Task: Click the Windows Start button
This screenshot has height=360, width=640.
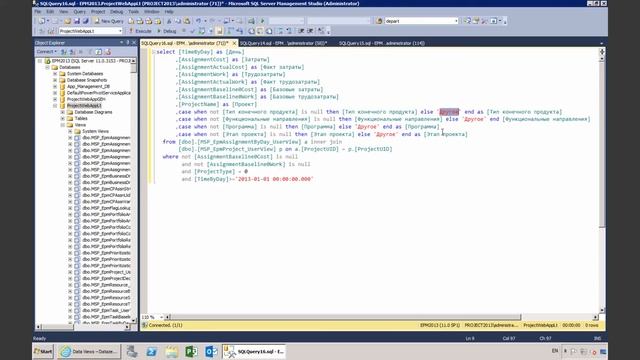Action: (x=43, y=351)
